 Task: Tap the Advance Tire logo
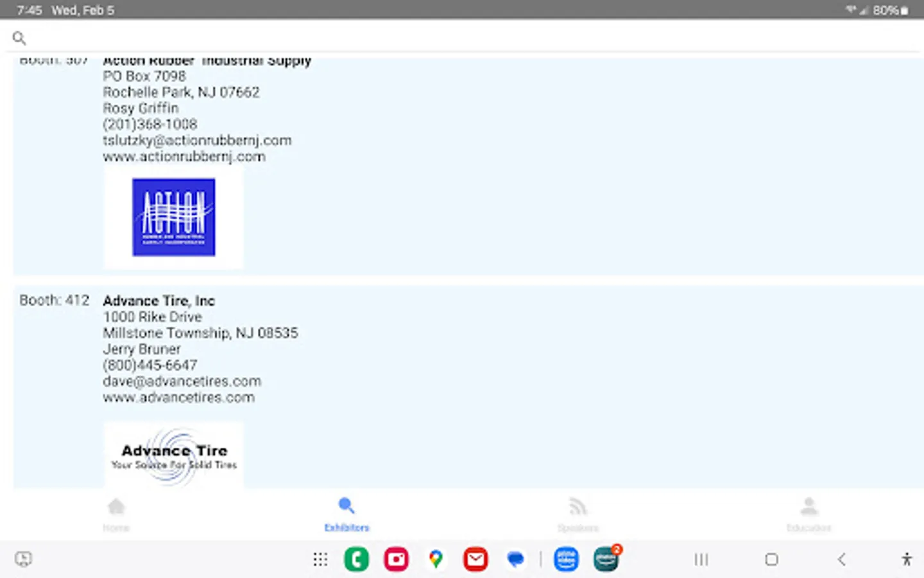[x=173, y=455]
